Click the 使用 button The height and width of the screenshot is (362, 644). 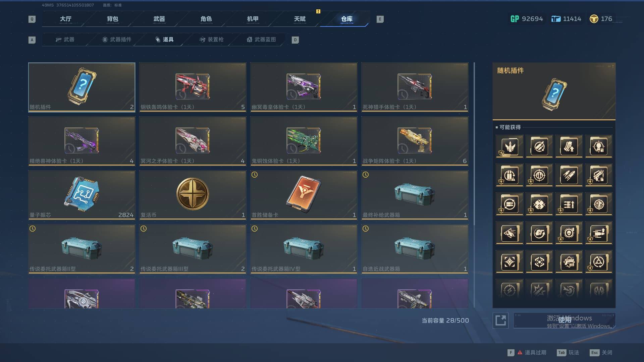pos(565,320)
